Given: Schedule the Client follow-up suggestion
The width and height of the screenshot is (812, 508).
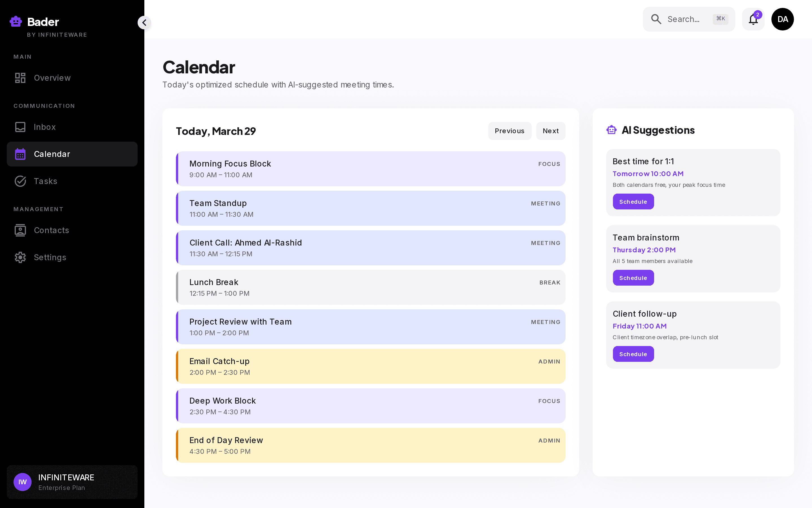Looking at the screenshot, I should tap(633, 354).
